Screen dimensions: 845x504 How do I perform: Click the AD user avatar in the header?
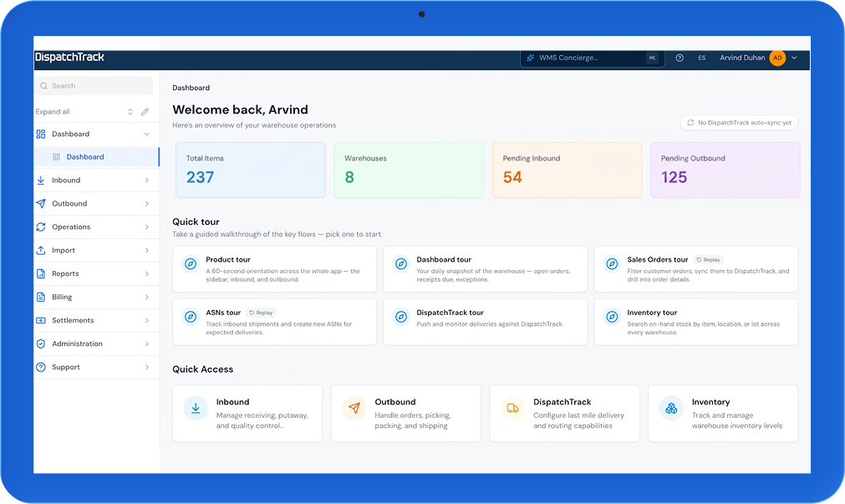(x=777, y=58)
